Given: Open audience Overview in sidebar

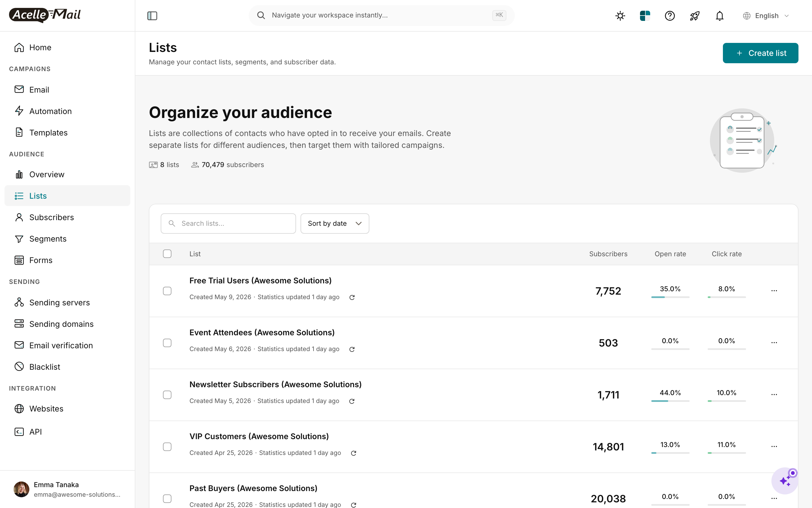Looking at the screenshot, I should (x=67, y=174).
